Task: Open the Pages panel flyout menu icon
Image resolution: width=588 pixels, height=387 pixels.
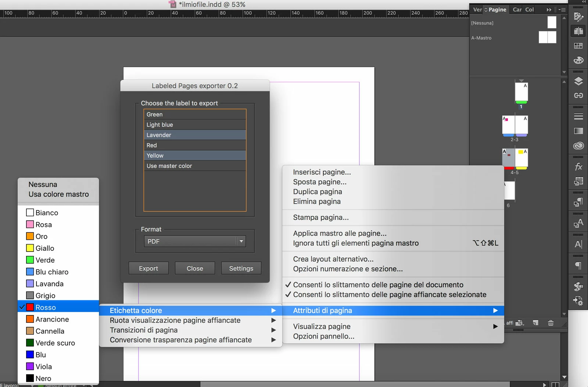Action: pos(562,10)
